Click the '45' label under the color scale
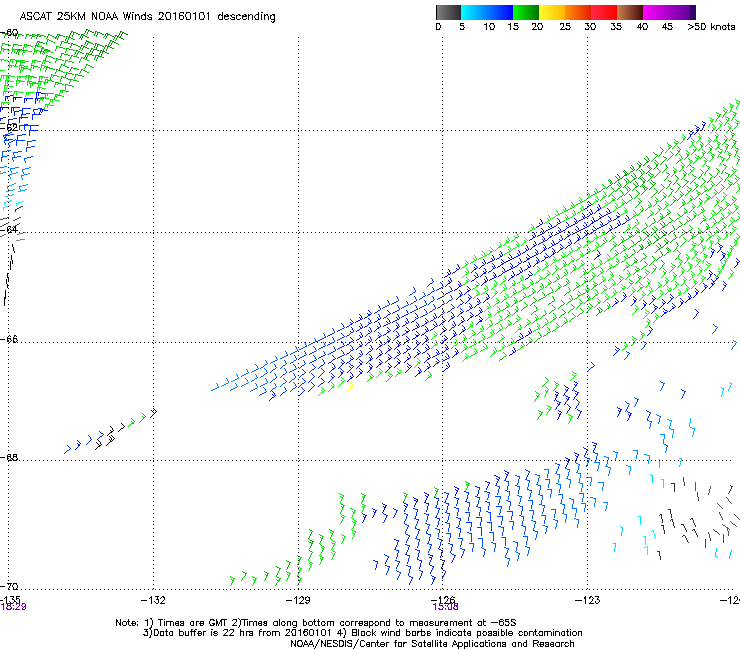 tap(667, 26)
